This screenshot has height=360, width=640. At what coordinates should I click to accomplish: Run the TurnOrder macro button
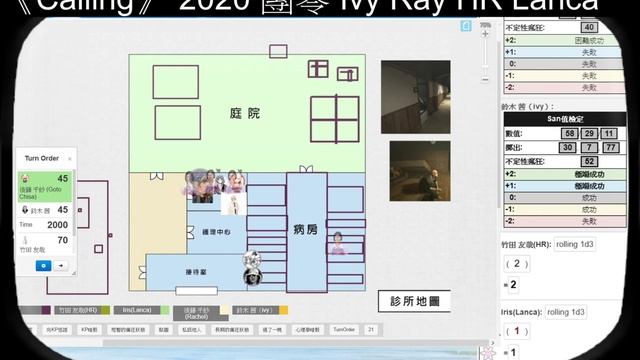pos(344,329)
